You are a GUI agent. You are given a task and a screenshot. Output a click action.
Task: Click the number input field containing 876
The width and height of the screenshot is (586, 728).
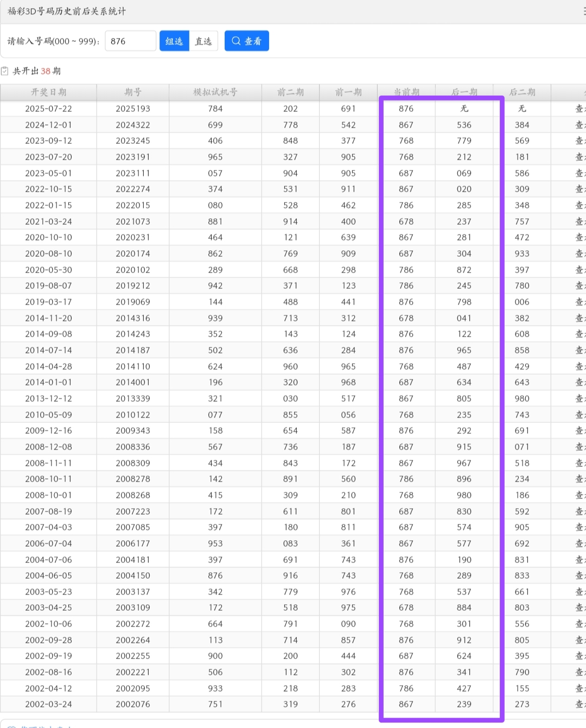[x=130, y=41]
